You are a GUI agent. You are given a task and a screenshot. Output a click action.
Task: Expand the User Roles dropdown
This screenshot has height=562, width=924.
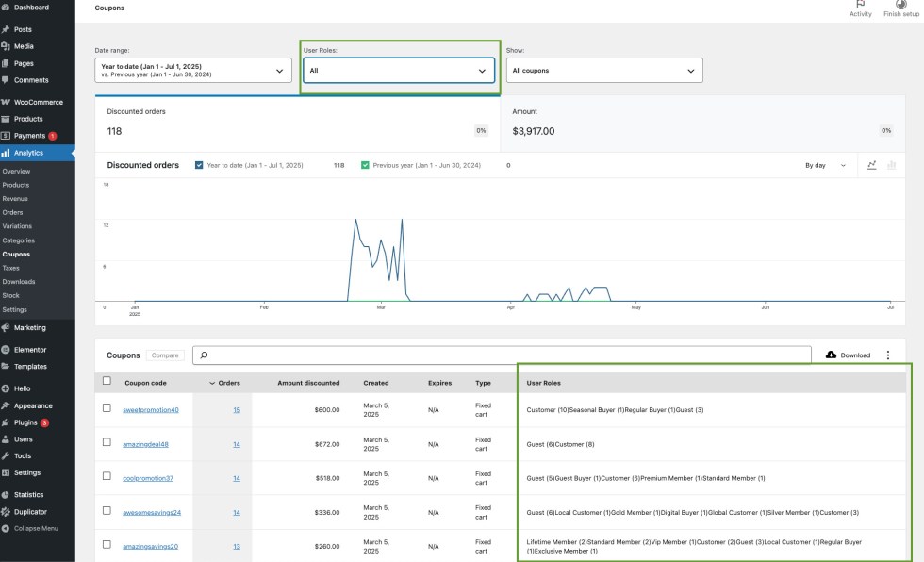click(x=399, y=71)
